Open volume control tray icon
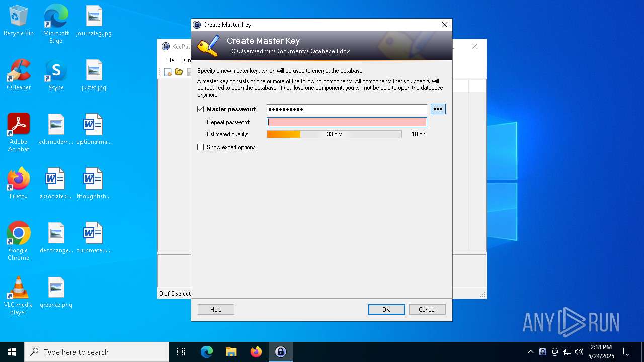Viewport: 644px width, 362px height. click(579, 352)
